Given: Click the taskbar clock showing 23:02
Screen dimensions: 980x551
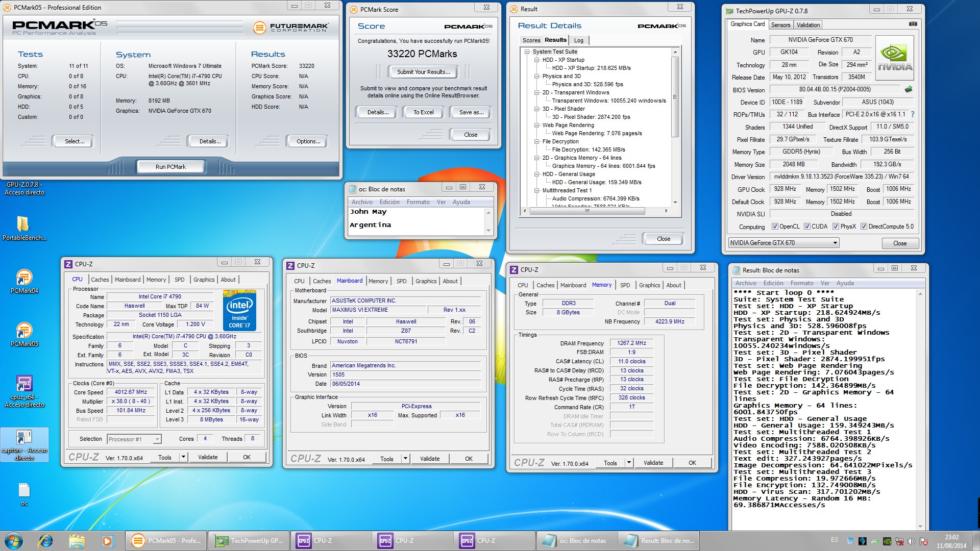Looking at the screenshot, I should [x=951, y=541].
